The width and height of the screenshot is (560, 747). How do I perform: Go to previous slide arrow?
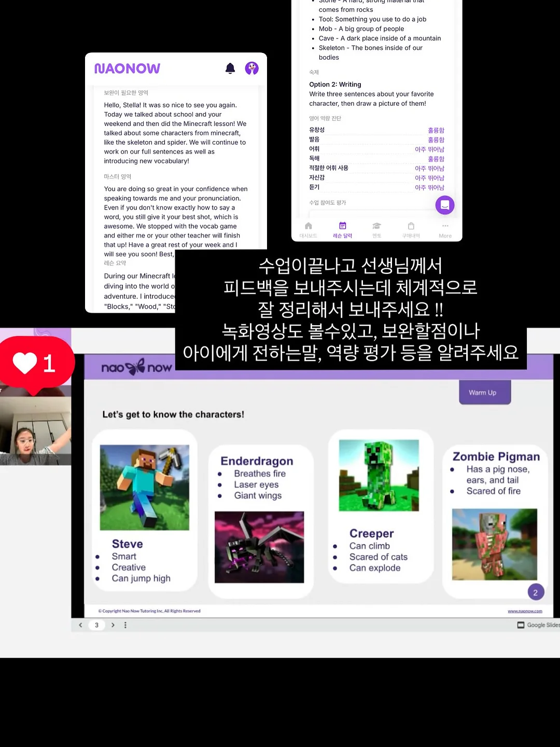[80, 625]
